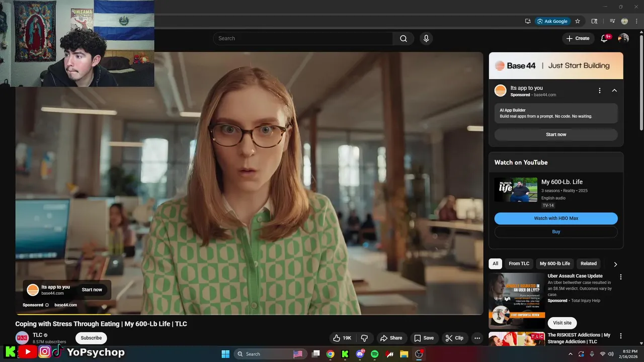Viewport: 644px width, 362px height.
Task: Open options for The RISKIEST Addictions video
Action: pyautogui.click(x=621, y=336)
